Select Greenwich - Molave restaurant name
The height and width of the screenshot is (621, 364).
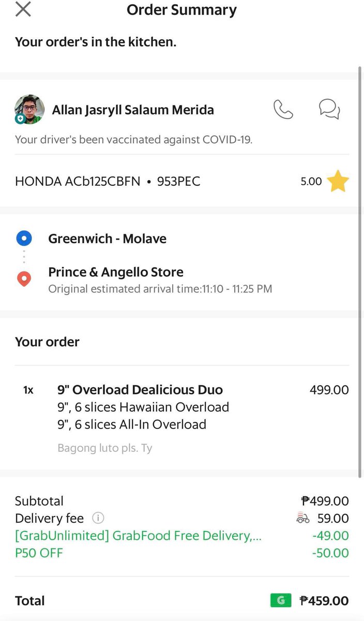108,239
